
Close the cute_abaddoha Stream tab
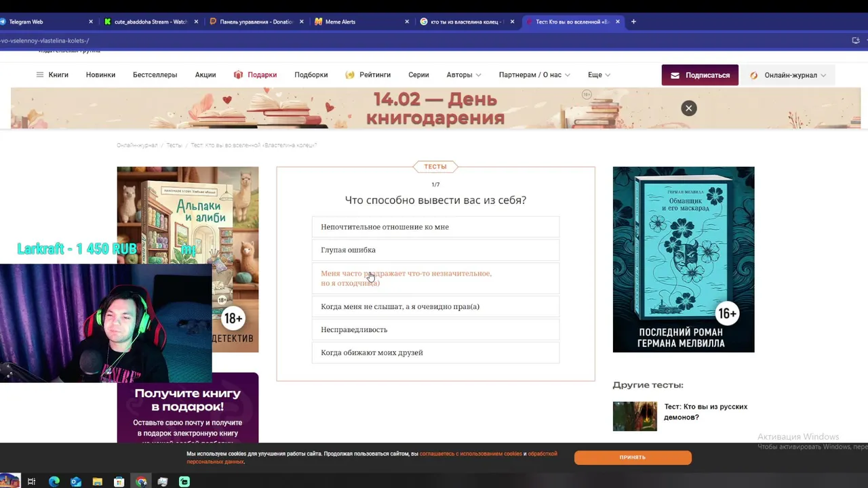197,22
